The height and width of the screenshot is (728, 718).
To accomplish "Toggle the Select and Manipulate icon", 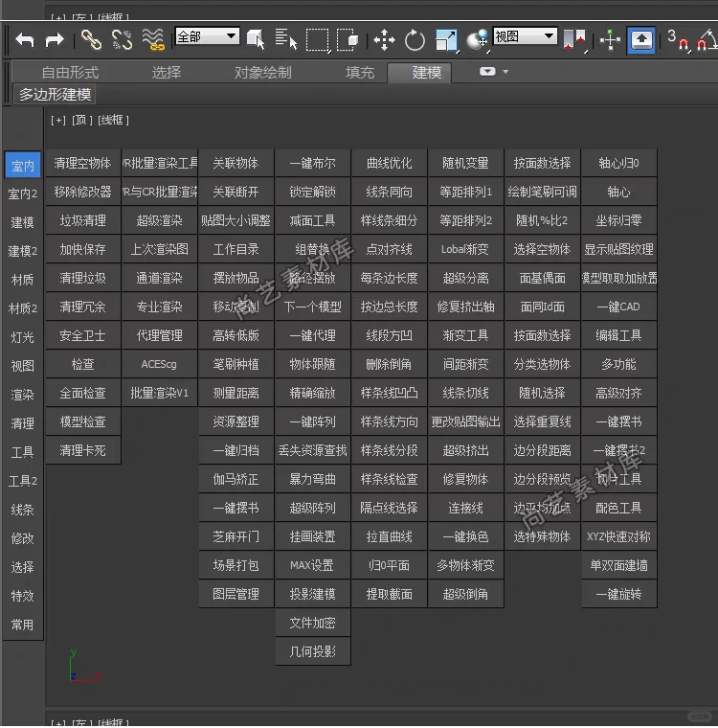I will 610,40.
